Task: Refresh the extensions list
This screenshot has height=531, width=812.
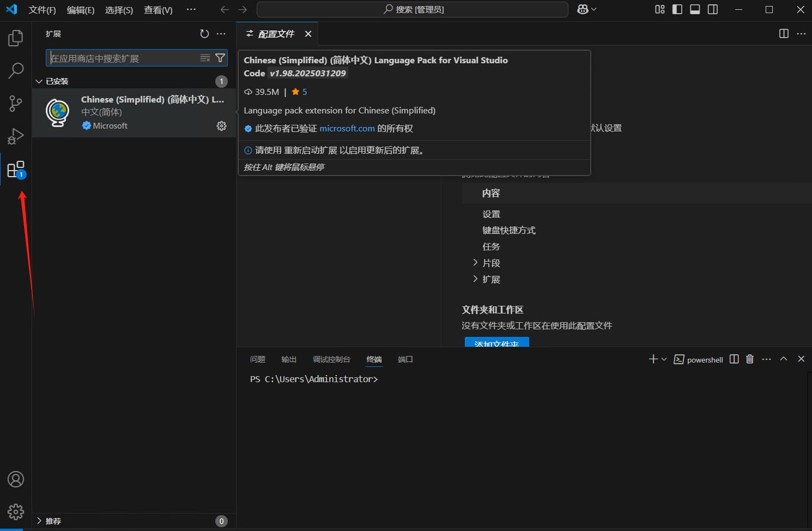Action: 204,34
